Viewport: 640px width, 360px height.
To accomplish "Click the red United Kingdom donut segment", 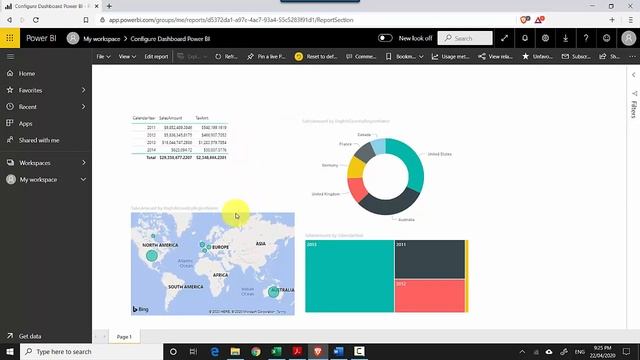I will (357, 189).
